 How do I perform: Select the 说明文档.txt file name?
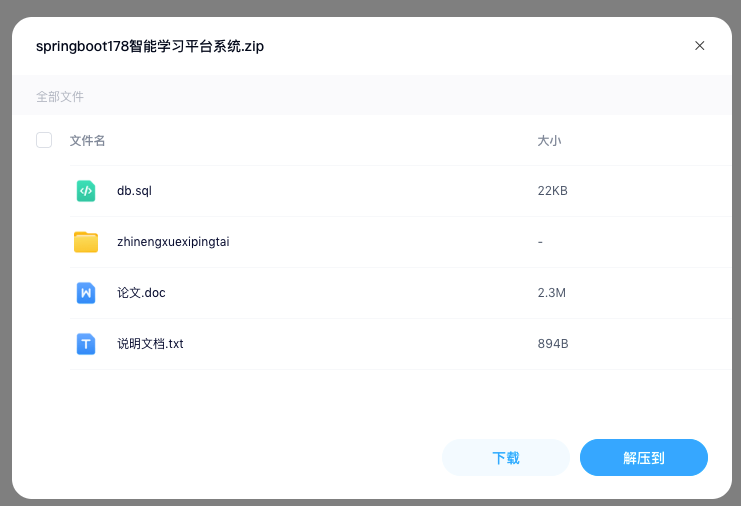pos(150,344)
